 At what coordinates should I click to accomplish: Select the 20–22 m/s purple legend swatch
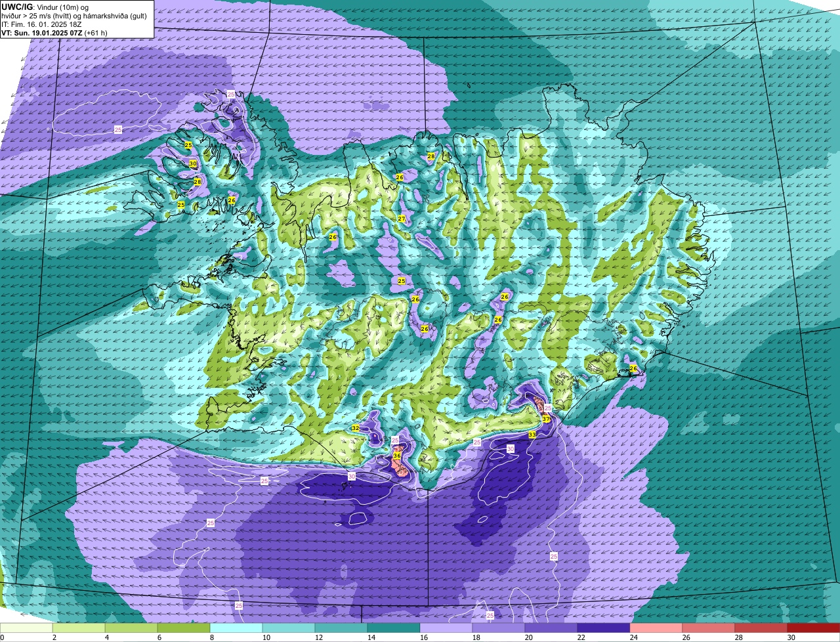coord(551,628)
